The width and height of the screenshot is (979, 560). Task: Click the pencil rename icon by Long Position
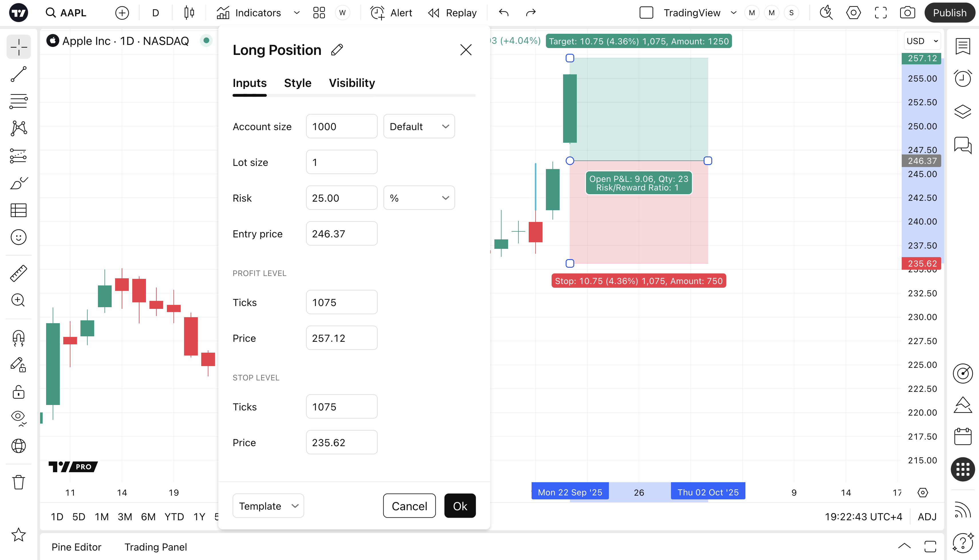[x=337, y=50]
